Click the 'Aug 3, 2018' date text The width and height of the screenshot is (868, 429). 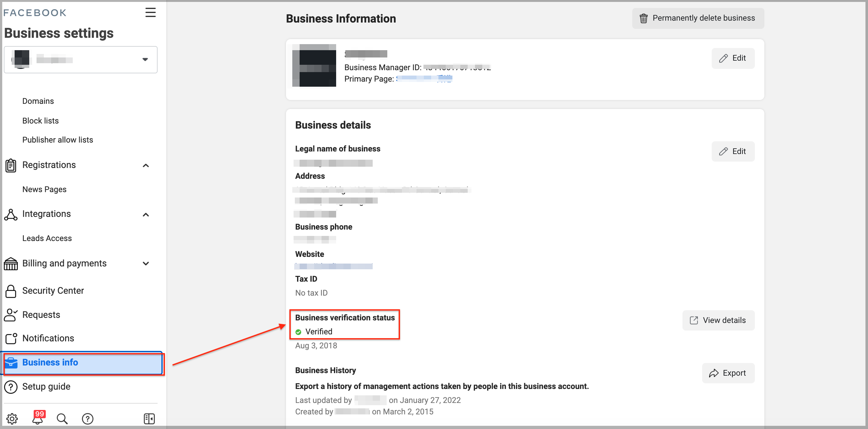316,346
